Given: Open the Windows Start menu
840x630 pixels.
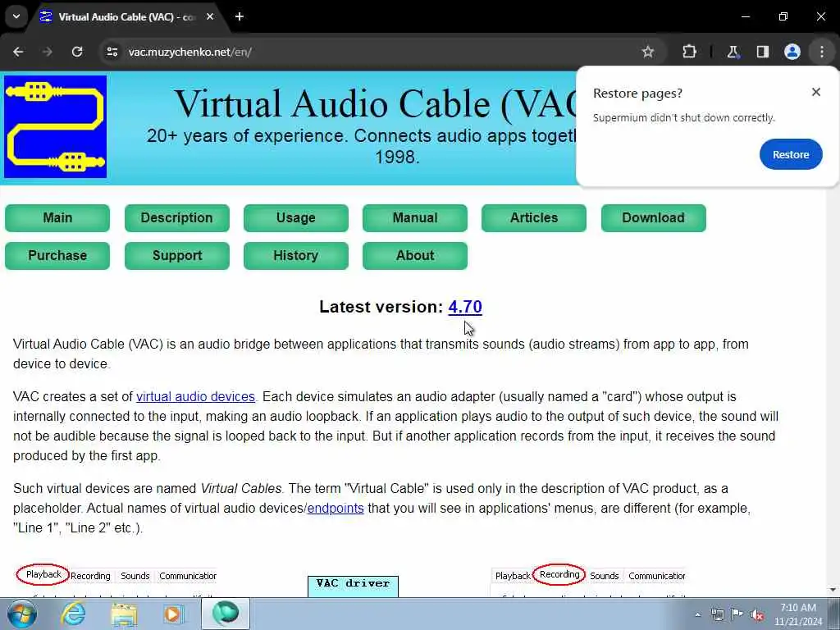Looking at the screenshot, I should click(21, 614).
